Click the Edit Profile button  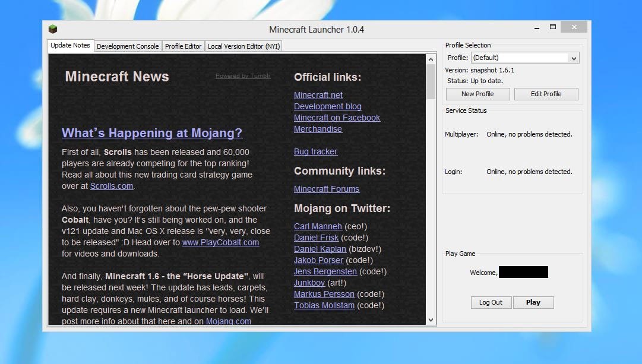coord(546,94)
